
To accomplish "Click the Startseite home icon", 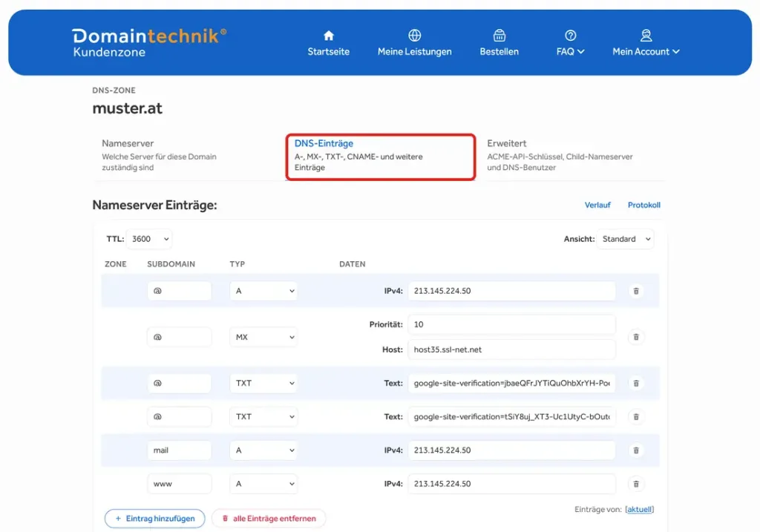I will point(329,36).
